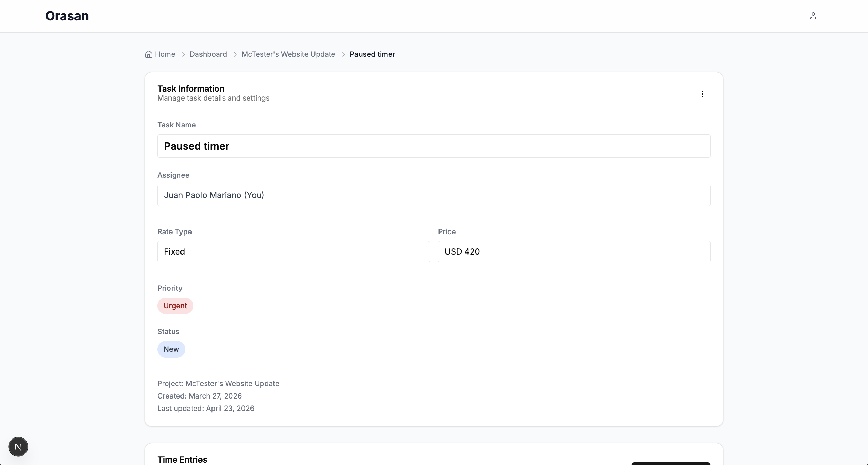This screenshot has width=868, height=465.
Task: Open Task Information three-dot menu
Action: [x=702, y=94]
